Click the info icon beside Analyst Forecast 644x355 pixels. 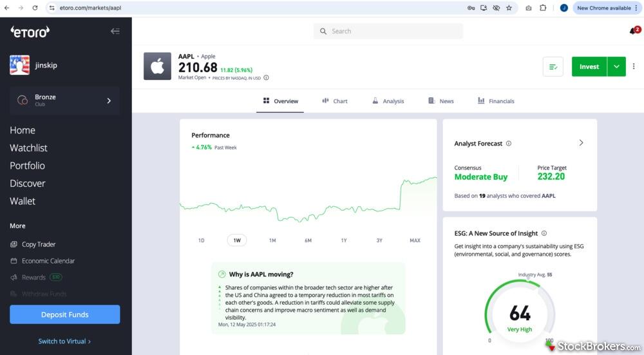(509, 144)
